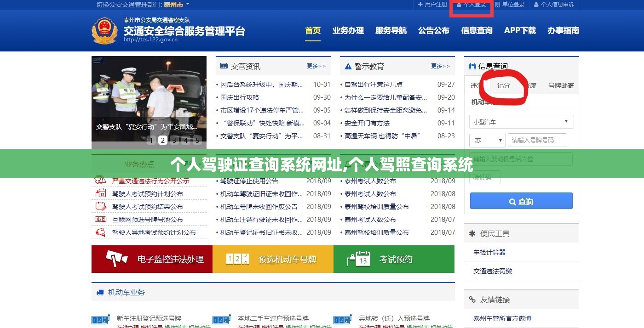Open the 车检计算器 tool link
Viewport: 644px width, 328px height.
tap(489, 252)
